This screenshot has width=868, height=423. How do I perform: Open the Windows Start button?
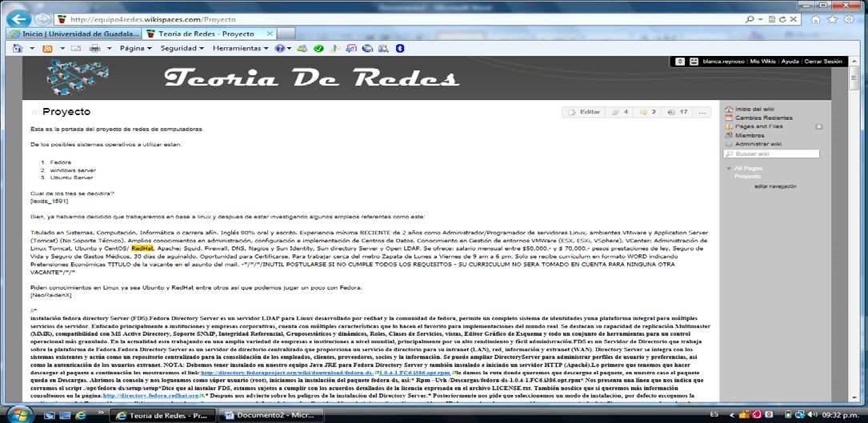pos(19,414)
